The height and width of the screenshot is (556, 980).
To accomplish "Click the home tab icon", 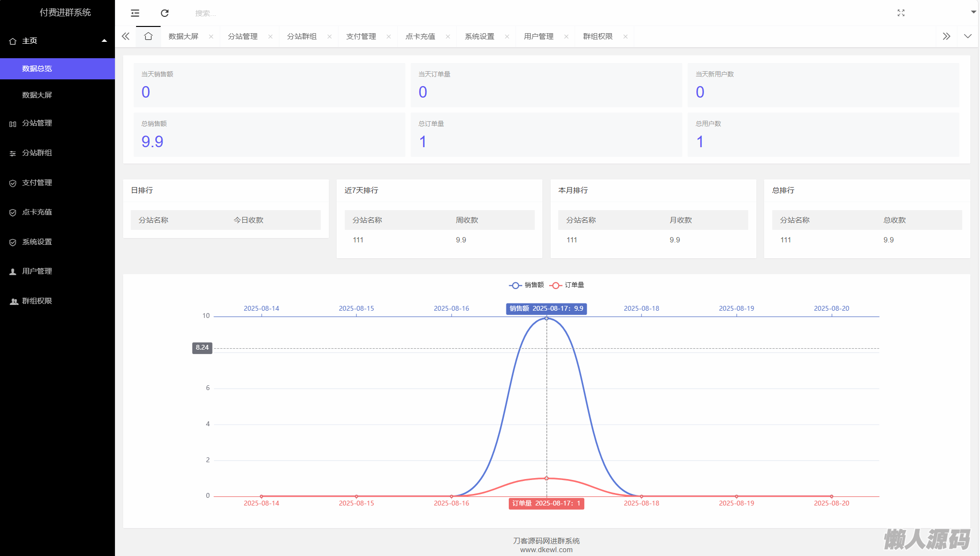I will point(148,37).
